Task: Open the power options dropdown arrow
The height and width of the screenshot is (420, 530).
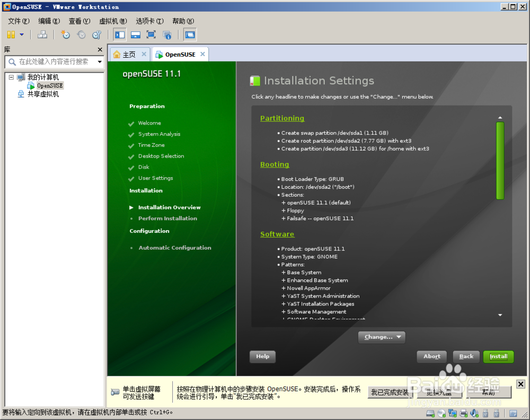Action: point(22,34)
